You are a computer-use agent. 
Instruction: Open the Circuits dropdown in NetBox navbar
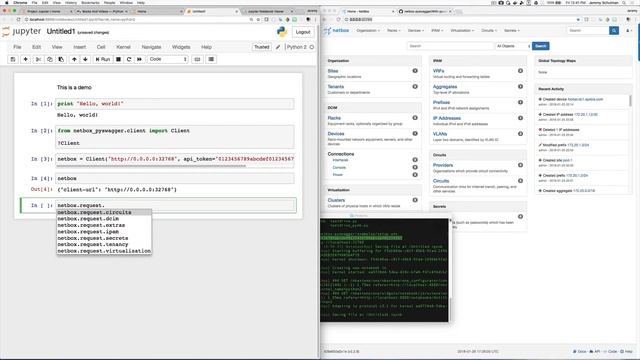tap(489, 31)
